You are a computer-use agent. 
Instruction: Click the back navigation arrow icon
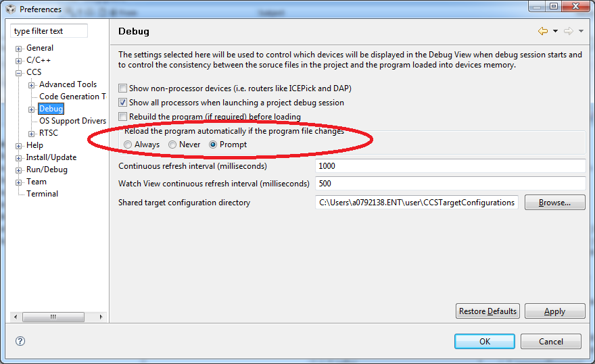click(542, 31)
